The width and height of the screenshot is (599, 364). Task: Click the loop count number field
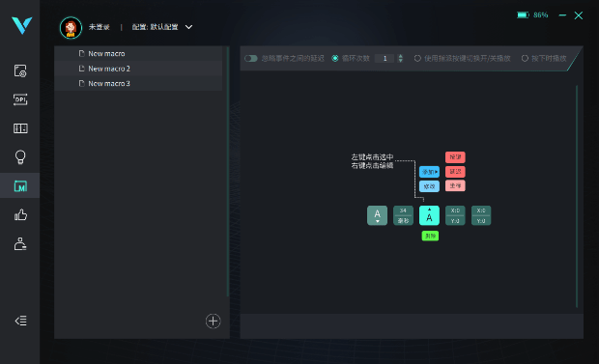pyautogui.click(x=385, y=59)
